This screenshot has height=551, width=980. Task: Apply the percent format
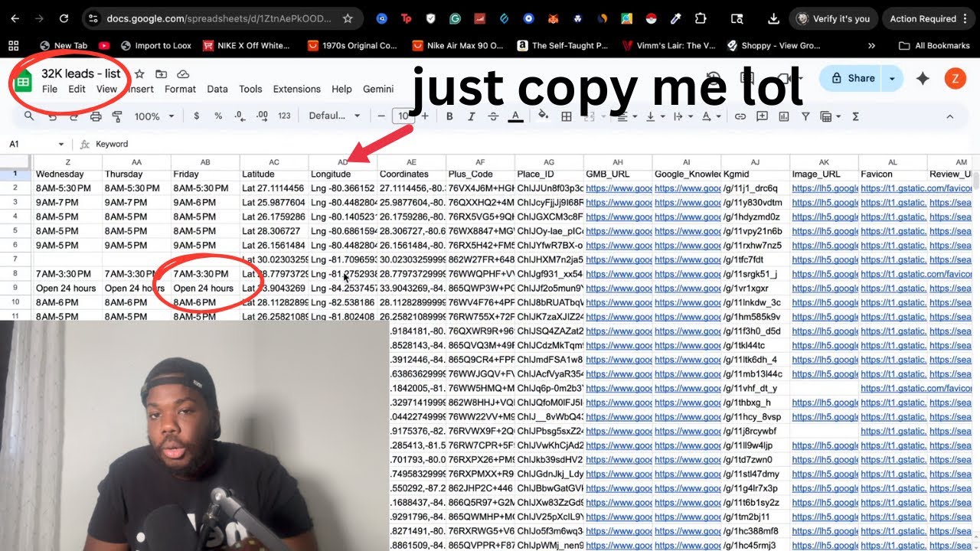pyautogui.click(x=218, y=116)
